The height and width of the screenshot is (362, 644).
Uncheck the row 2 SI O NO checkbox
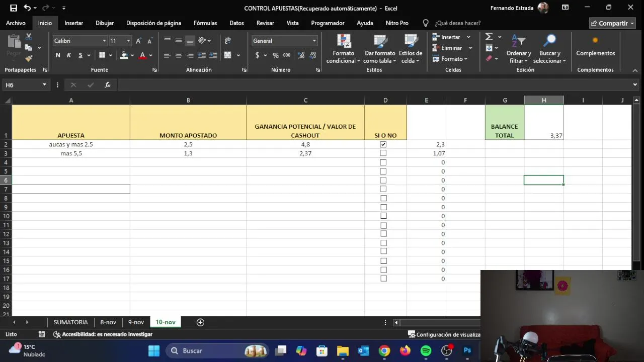tap(383, 144)
